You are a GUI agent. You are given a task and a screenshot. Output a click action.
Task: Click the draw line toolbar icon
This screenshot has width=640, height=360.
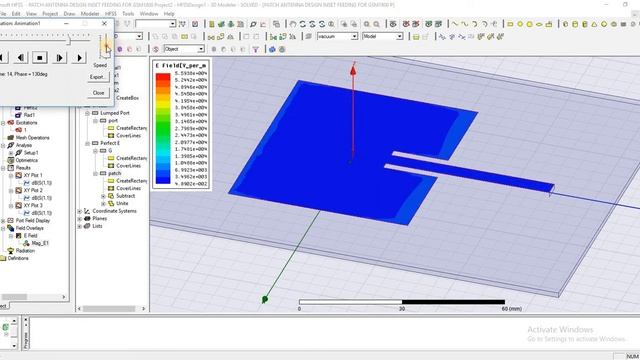pos(455,24)
